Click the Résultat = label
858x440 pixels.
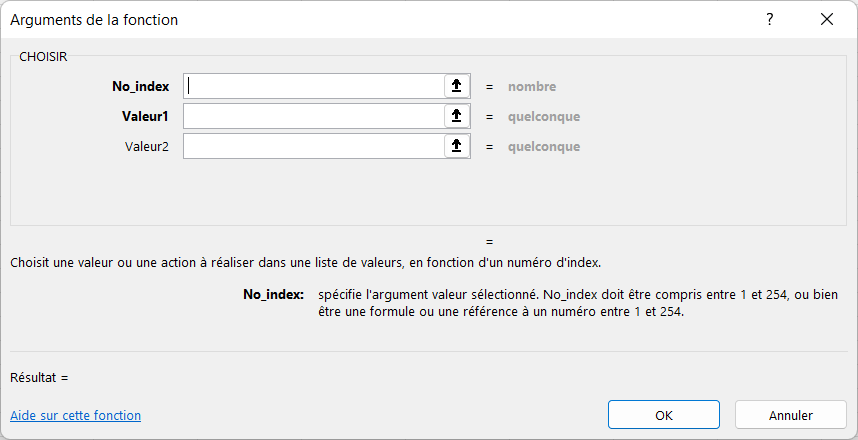point(39,378)
